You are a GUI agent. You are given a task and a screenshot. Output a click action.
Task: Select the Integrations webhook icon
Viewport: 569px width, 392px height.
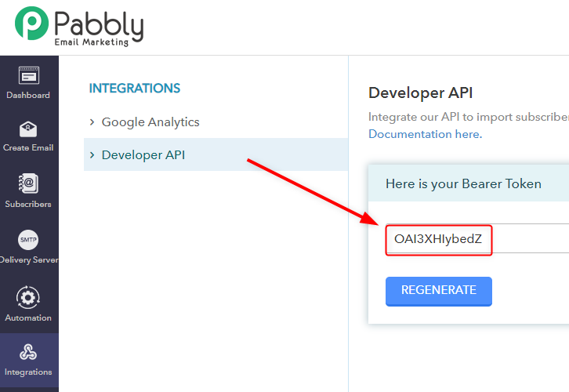click(28, 352)
